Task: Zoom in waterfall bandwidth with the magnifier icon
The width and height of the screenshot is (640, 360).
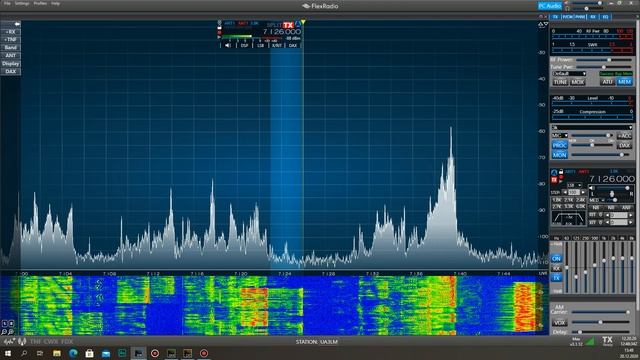Action: point(10,332)
